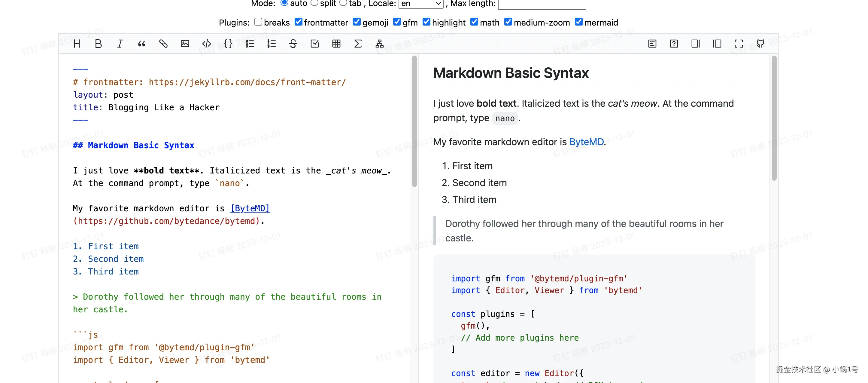Open GitHub source icon in toolbar
Screen dimensions: 868x383
pos(760,44)
